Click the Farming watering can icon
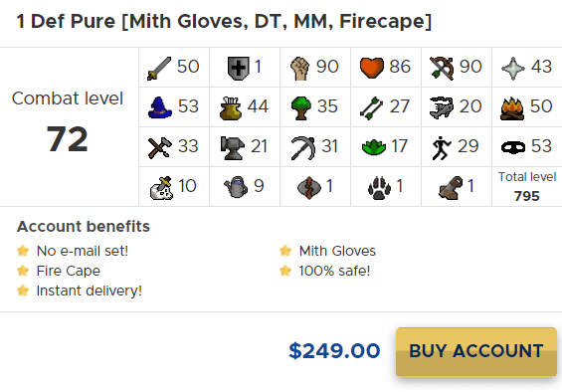This screenshot has height=392, width=562. click(x=236, y=187)
